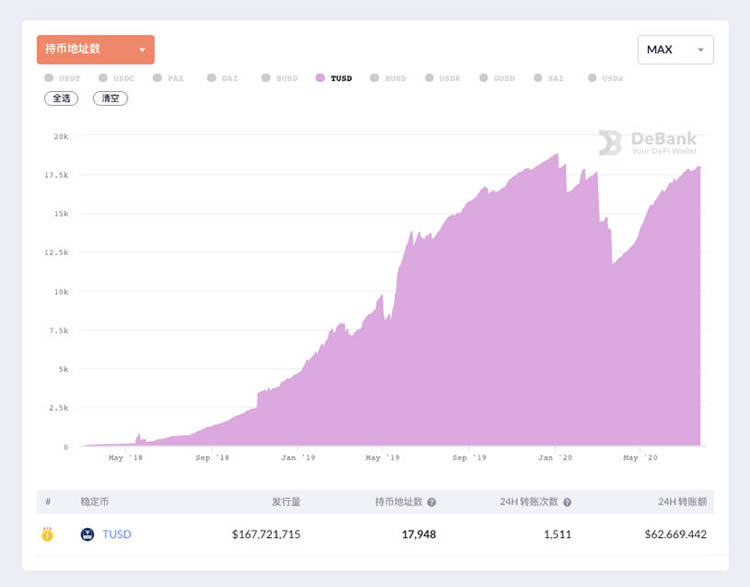
Task: Toggle the PAX legend item
Action: coord(168,78)
